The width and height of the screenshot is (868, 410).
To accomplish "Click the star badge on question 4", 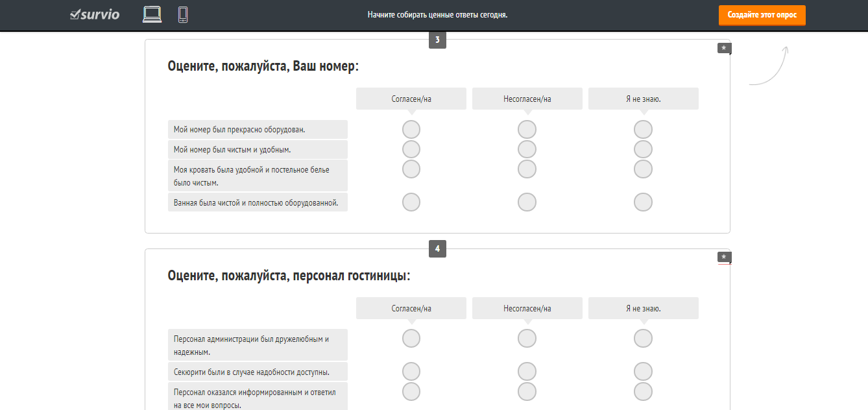I will 724,258.
